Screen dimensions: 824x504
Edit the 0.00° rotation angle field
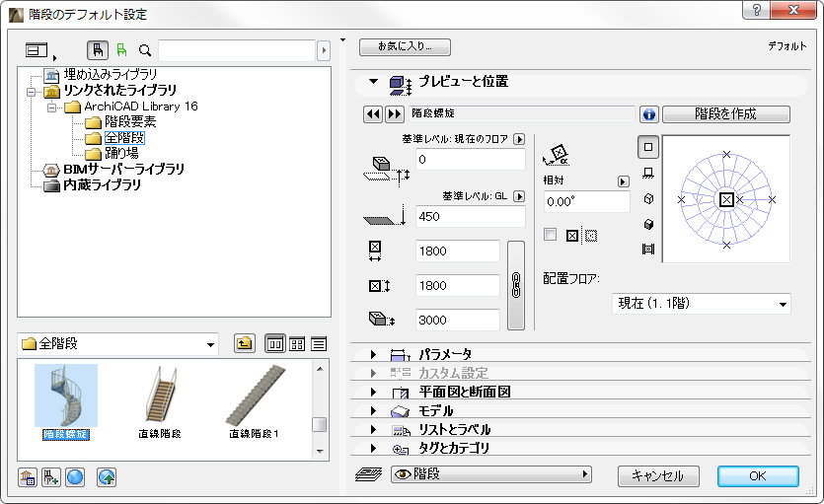click(x=586, y=201)
